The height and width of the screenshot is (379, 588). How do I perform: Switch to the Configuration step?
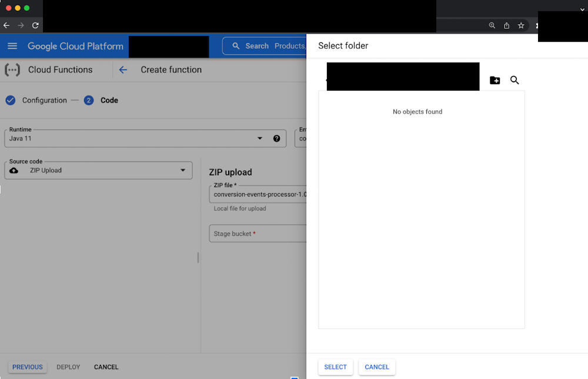44,100
